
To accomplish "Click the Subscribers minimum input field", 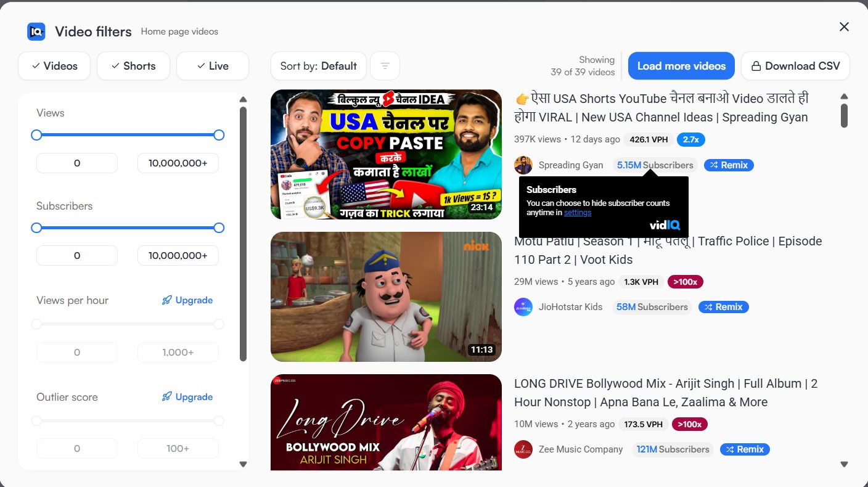I will tap(77, 256).
